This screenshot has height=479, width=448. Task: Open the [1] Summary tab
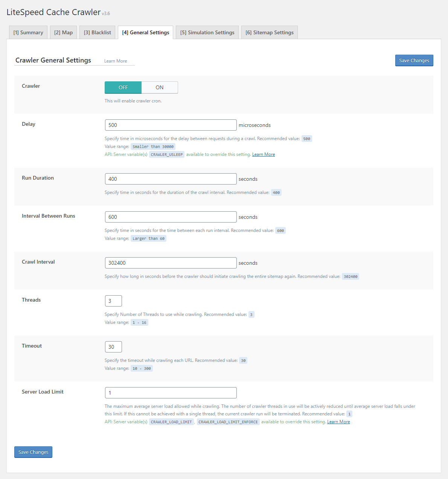click(x=28, y=32)
